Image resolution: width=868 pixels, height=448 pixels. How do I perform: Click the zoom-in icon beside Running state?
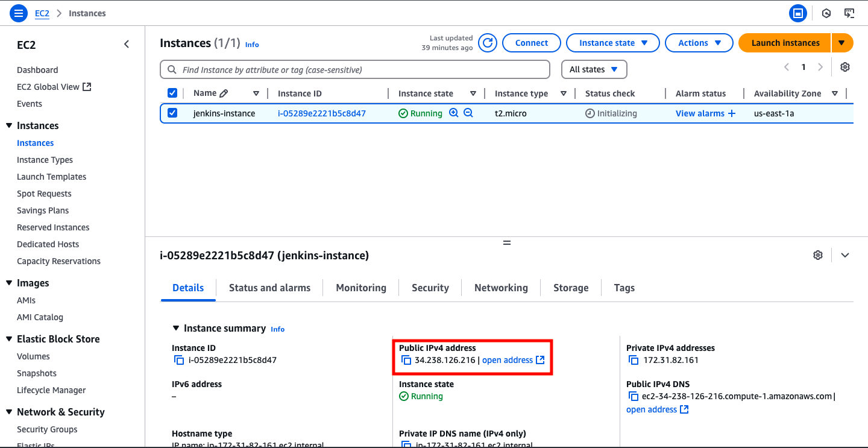[x=454, y=113]
